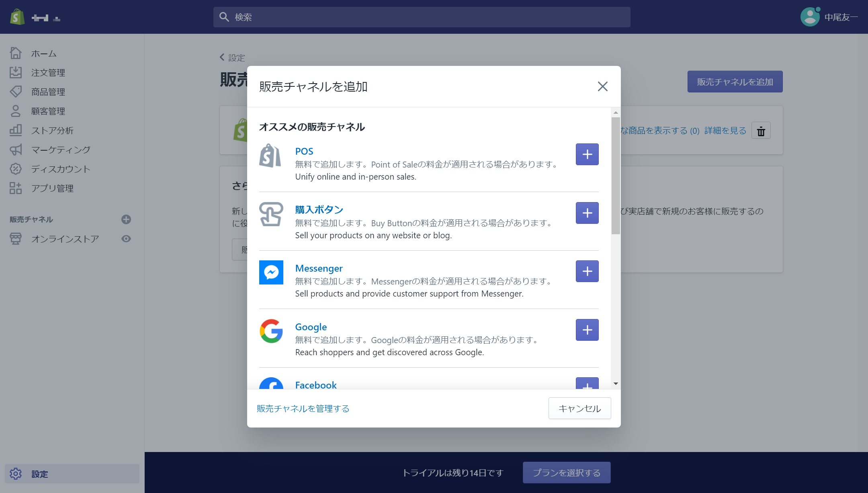Viewport: 868px width, 493px height.
Task: Go back via the 設定 breadcrumb
Action: [x=232, y=58]
